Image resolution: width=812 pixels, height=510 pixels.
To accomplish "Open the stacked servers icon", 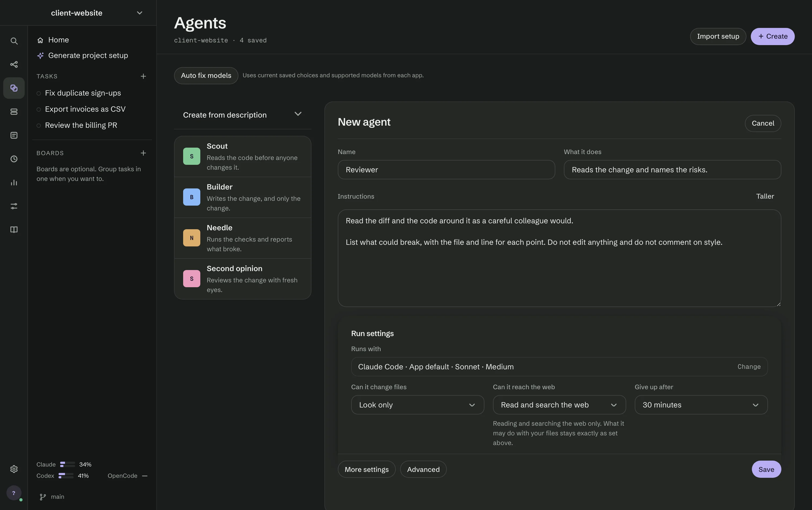I will click(x=14, y=112).
